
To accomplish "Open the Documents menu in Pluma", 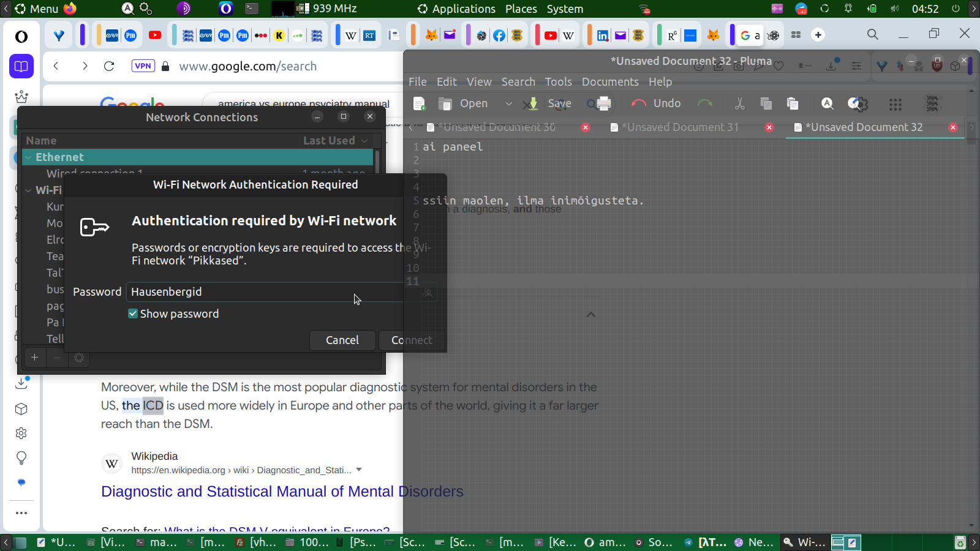I will [609, 82].
